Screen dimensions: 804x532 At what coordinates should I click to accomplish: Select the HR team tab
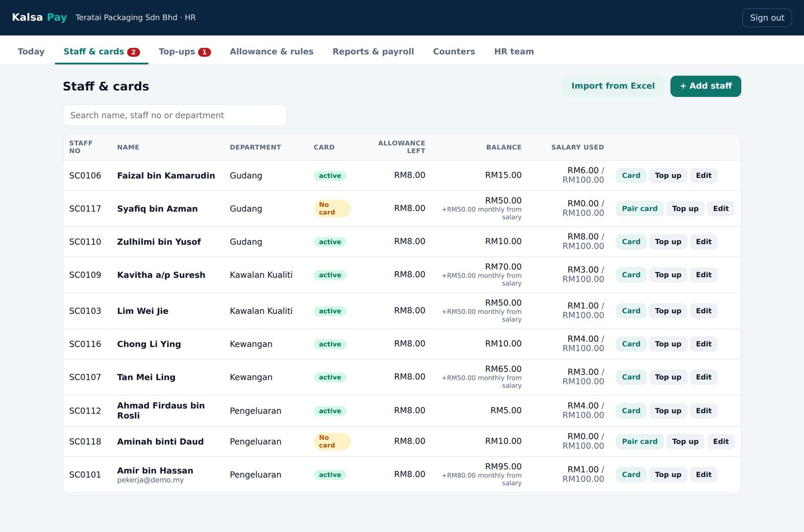click(513, 51)
